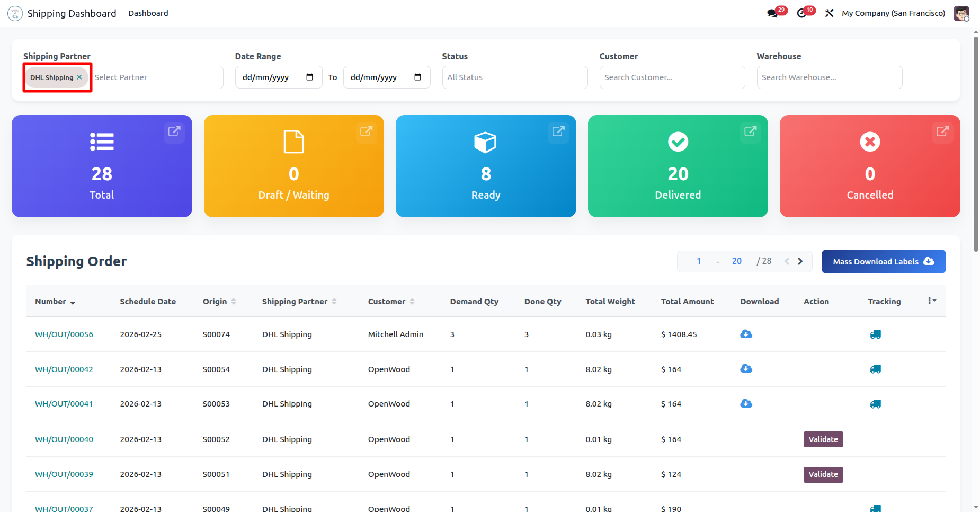
Task: Switch company via My Company (San Francisco)
Action: coord(893,13)
